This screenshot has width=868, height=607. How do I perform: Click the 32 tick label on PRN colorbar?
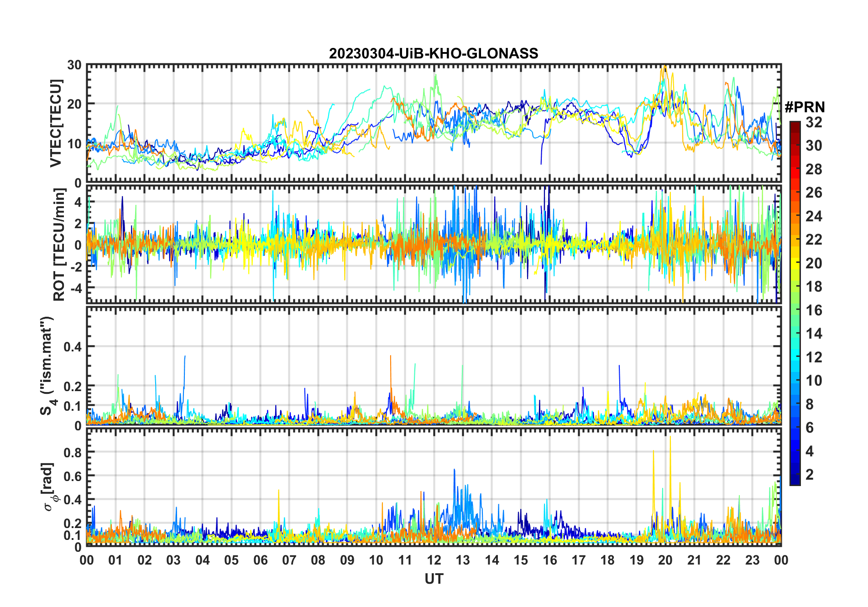[x=814, y=122]
